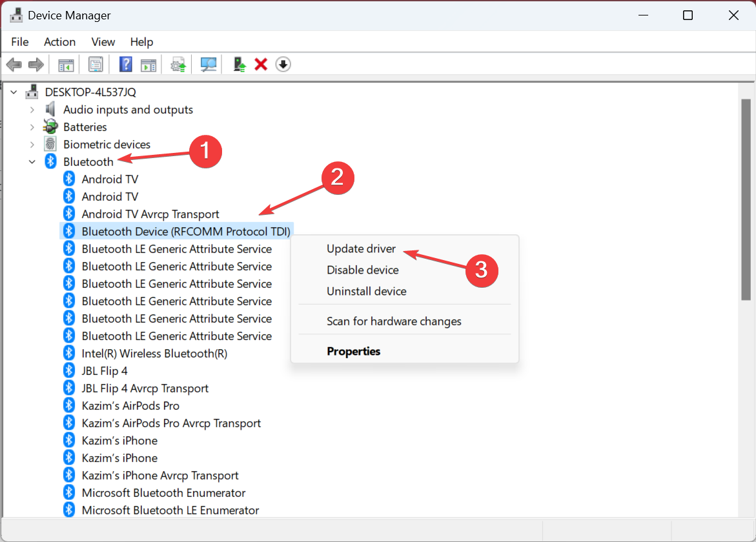
Task: Open the View menu
Action: [103, 42]
